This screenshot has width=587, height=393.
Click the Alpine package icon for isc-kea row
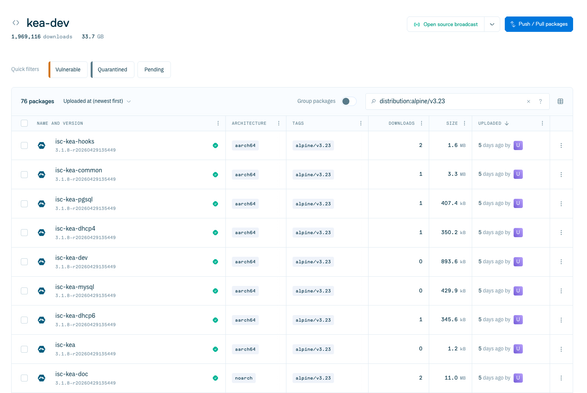(x=42, y=349)
